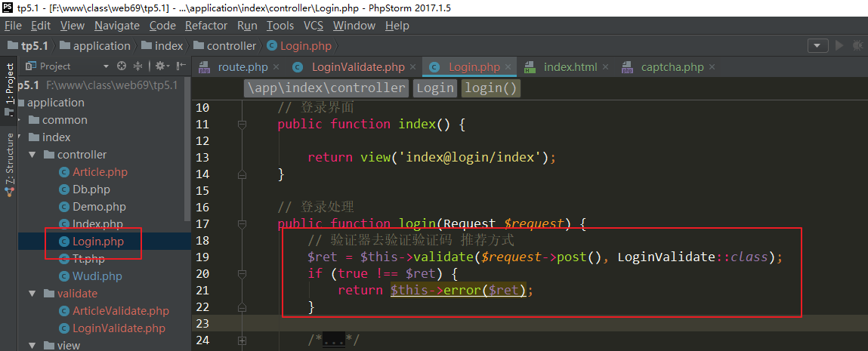This screenshot has height=351, width=868.
Task: Click the Project panel vertical scrollbar
Action: point(187,149)
